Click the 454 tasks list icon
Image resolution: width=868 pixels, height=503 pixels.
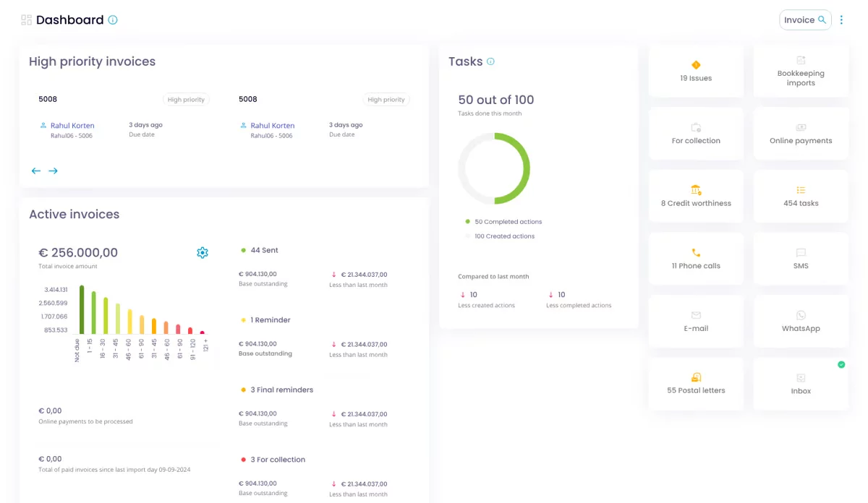[801, 190]
